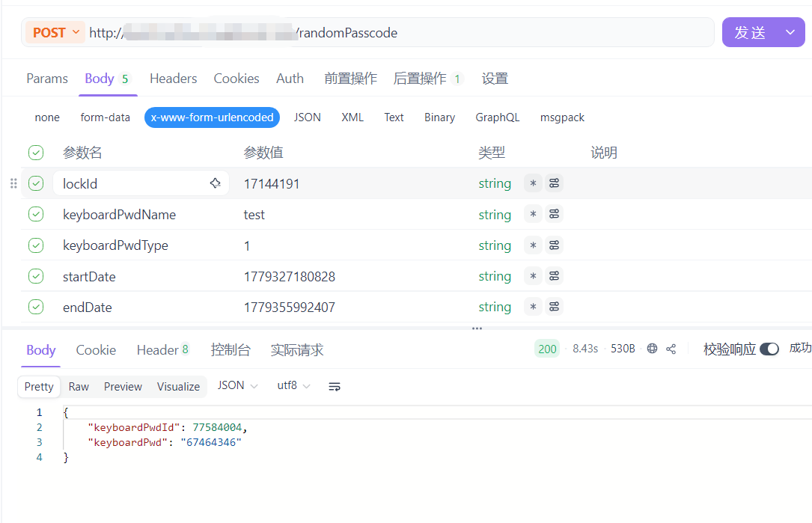The image size is (812, 523).
Task: Click the magic wand icon in lockId field
Action: point(216,183)
